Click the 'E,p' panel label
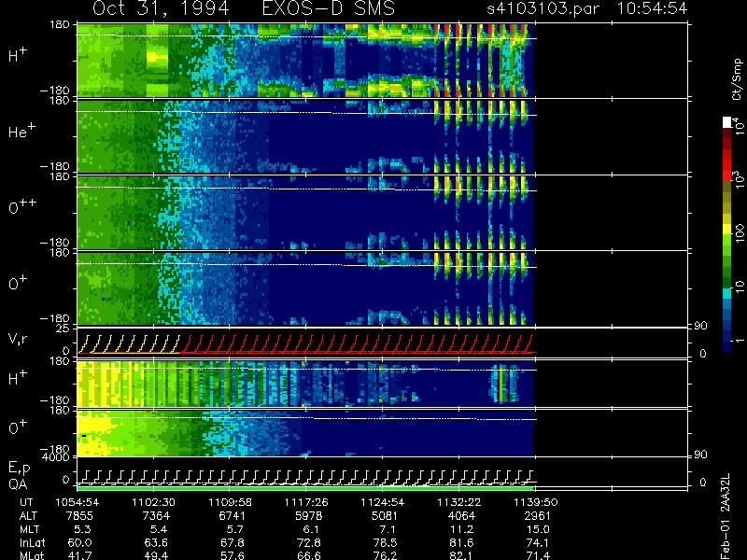747x560 pixels. pyautogui.click(x=19, y=469)
